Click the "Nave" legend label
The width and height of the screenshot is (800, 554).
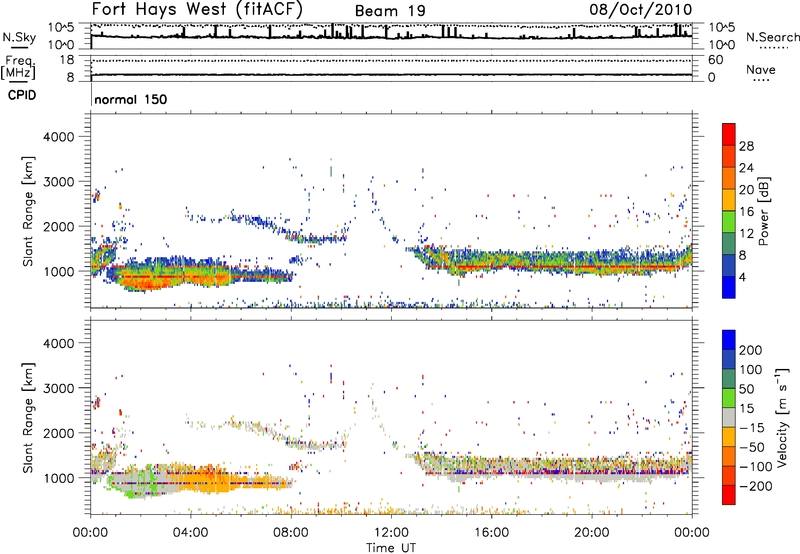click(x=760, y=69)
